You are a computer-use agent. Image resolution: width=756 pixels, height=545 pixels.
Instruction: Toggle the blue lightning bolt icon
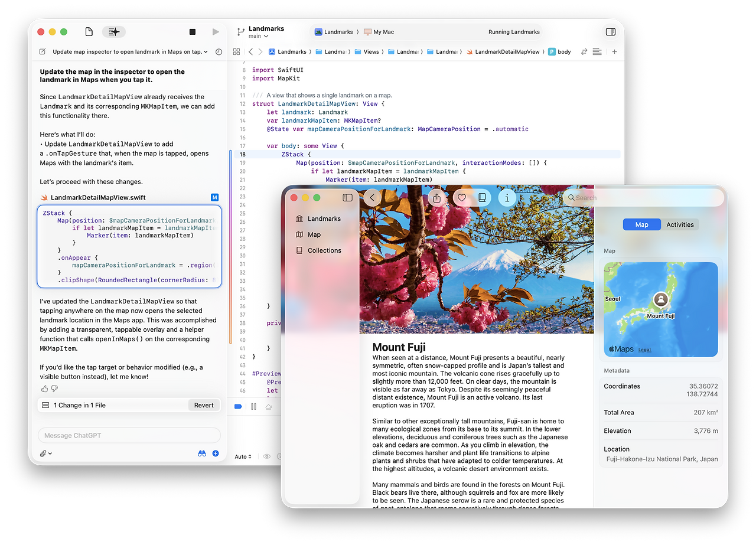216,453
